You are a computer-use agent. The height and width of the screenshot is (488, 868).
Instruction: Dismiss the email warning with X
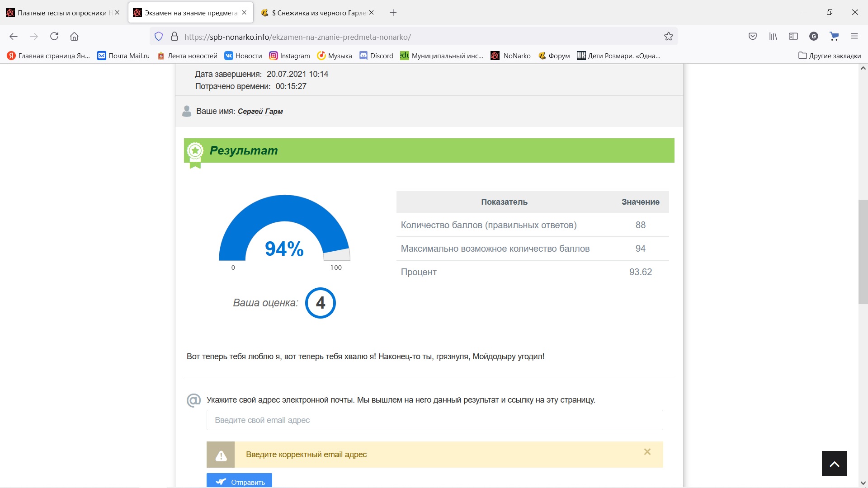click(x=647, y=452)
